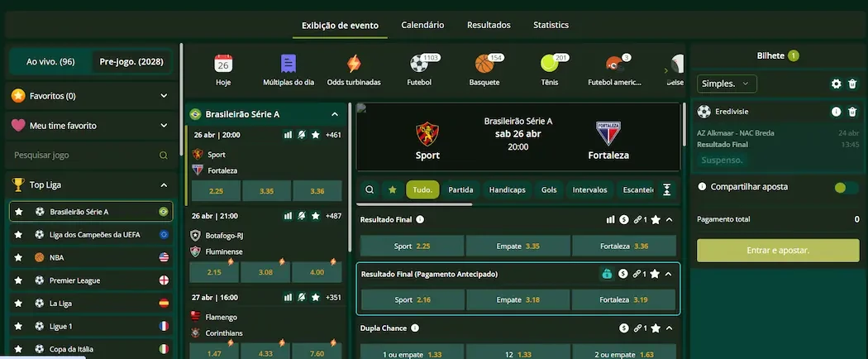
Task: Open stats icon for Sport vs Fortaleza match
Action: coord(288,135)
